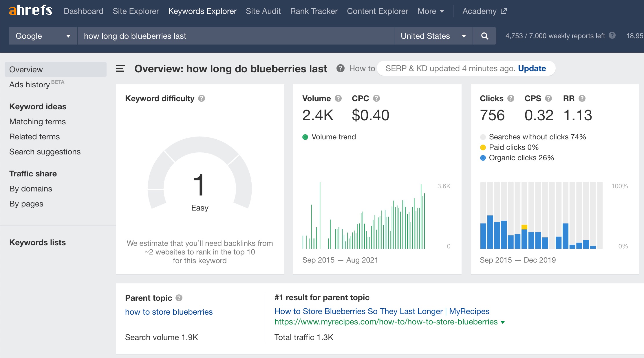Image resolution: width=644 pixels, height=358 pixels.
Task: Click yellow Paid clicks legend dot
Action: pyautogui.click(x=483, y=147)
